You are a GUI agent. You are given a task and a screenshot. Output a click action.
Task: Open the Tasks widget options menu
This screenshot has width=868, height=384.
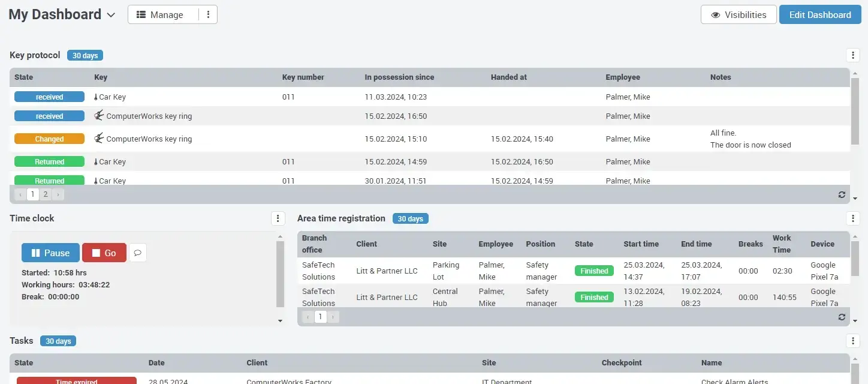click(x=853, y=341)
